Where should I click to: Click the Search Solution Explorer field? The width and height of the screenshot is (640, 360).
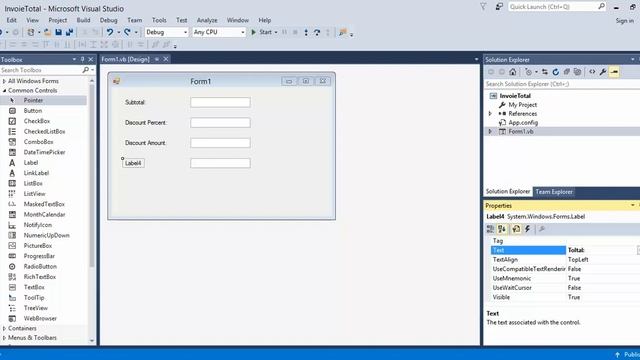click(562, 84)
